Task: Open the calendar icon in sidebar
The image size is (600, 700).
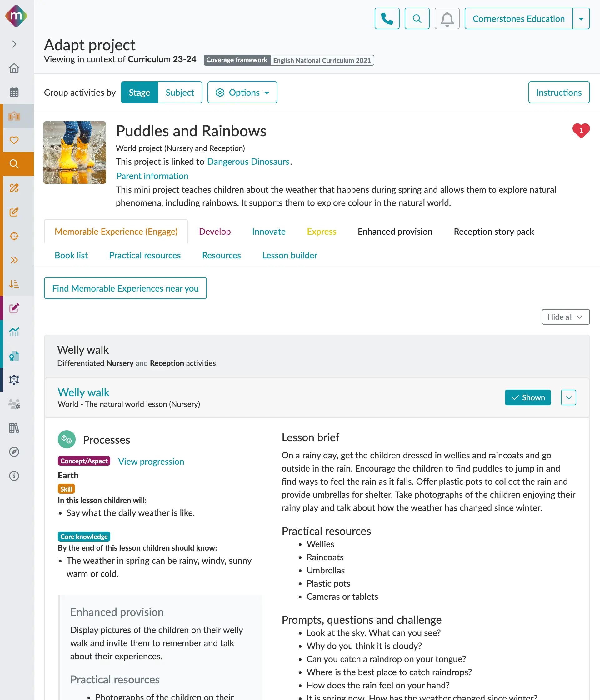Action: coord(14,92)
